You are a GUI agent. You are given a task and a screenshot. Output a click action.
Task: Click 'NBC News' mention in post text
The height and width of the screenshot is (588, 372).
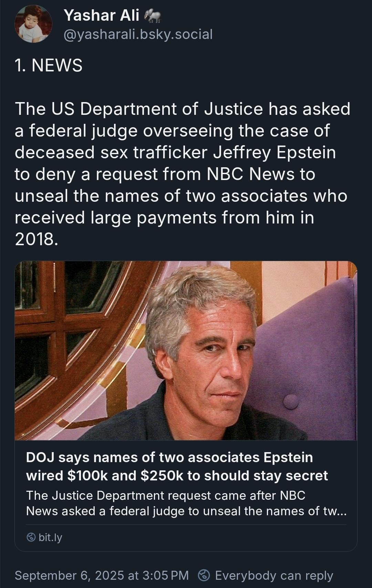click(250, 174)
